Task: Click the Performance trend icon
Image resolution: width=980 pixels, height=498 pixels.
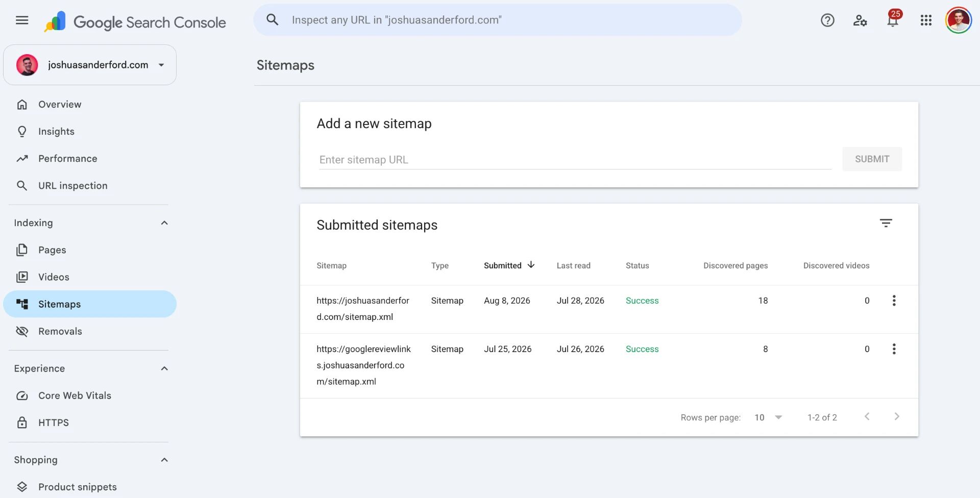Action: (22, 159)
